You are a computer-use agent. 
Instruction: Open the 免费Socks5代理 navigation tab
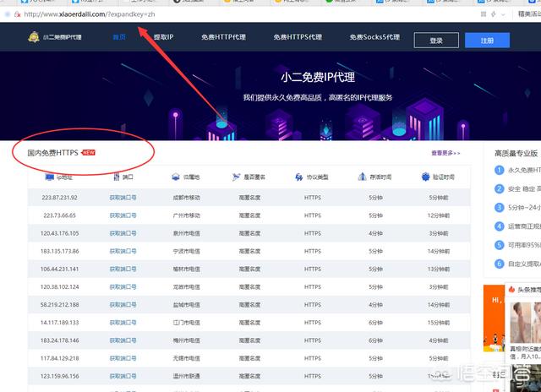[x=374, y=37]
